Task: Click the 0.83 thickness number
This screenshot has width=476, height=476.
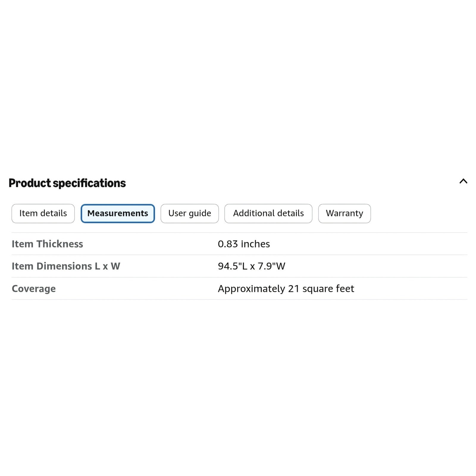Action: tap(228, 244)
